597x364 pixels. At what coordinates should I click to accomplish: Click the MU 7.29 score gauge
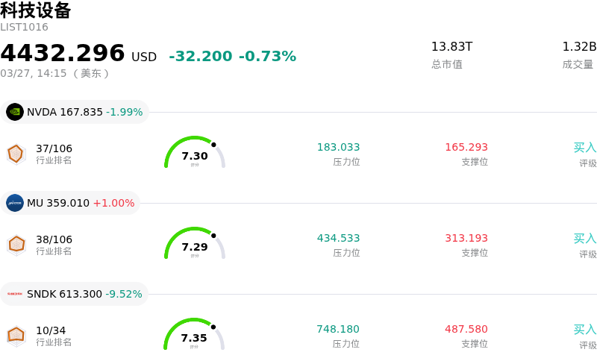[195, 245]
